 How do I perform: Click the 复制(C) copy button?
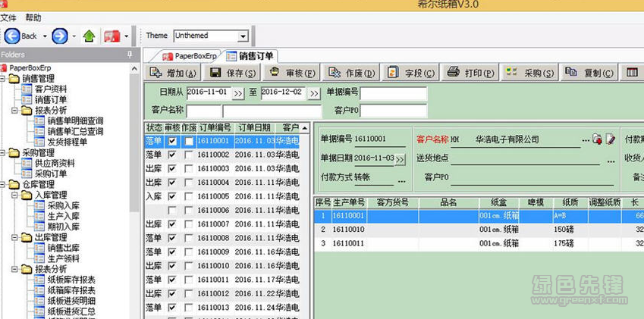pyautogui.click(x=590, y=73)
